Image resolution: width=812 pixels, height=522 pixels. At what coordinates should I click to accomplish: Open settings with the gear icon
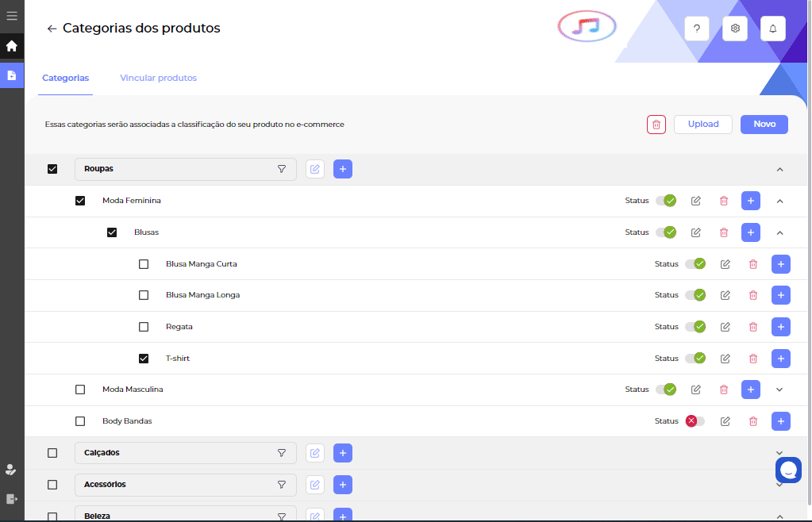click(735, 29)
